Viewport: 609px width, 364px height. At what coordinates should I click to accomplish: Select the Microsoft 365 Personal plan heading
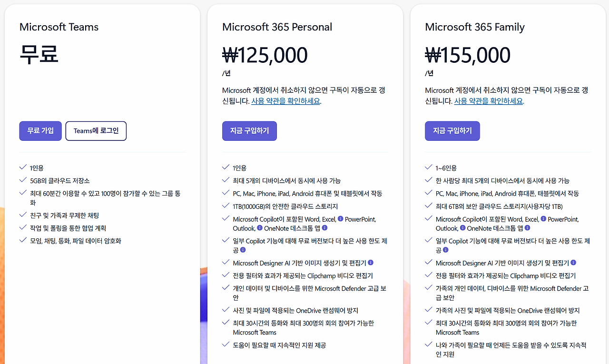(x=277, y=27)
